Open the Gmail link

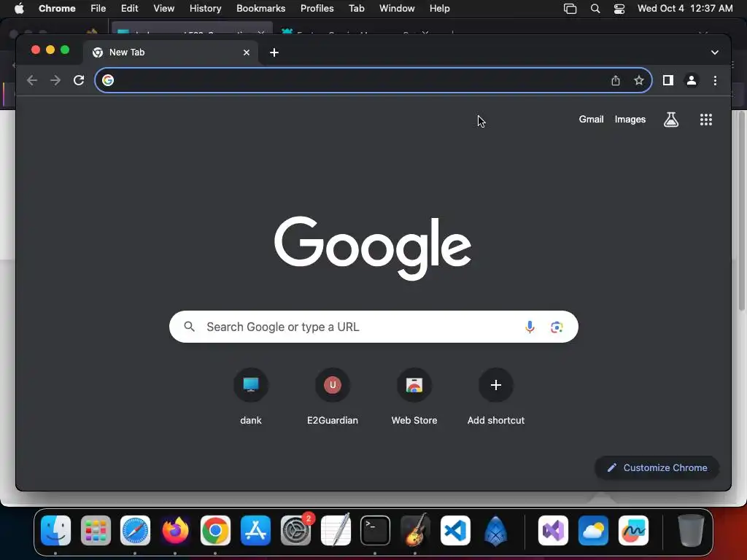591,120
